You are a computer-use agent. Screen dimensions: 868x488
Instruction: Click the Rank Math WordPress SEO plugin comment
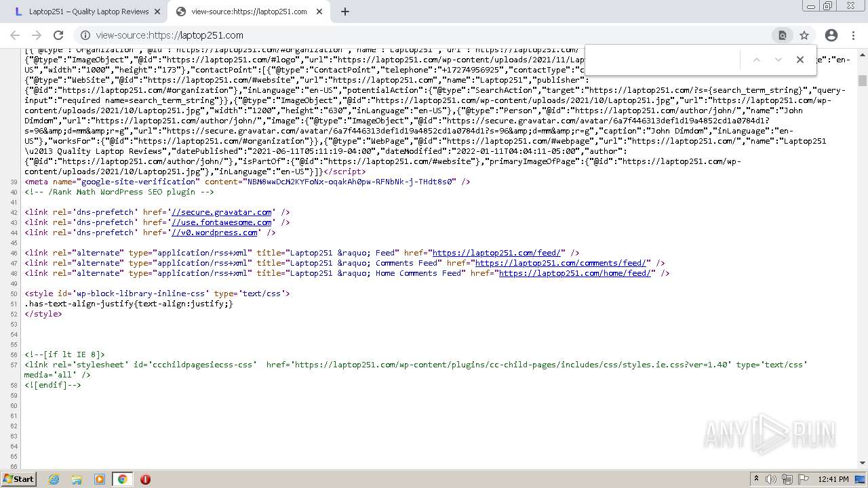119,192
